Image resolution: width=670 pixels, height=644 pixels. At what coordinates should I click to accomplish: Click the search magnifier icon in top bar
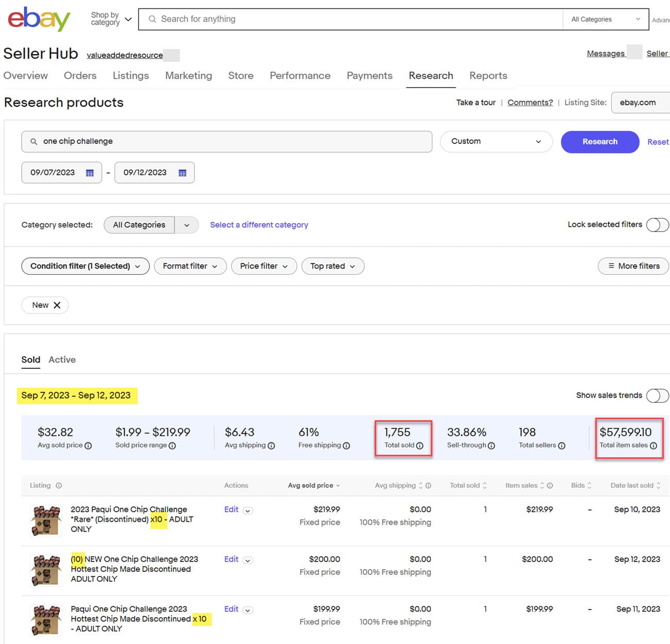pyautogui.click(x=152, y=19)
